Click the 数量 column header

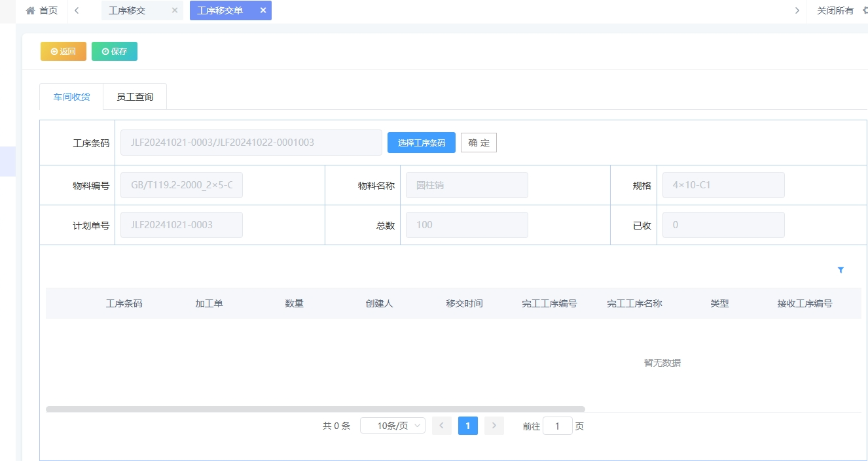(x=295, y=303)
